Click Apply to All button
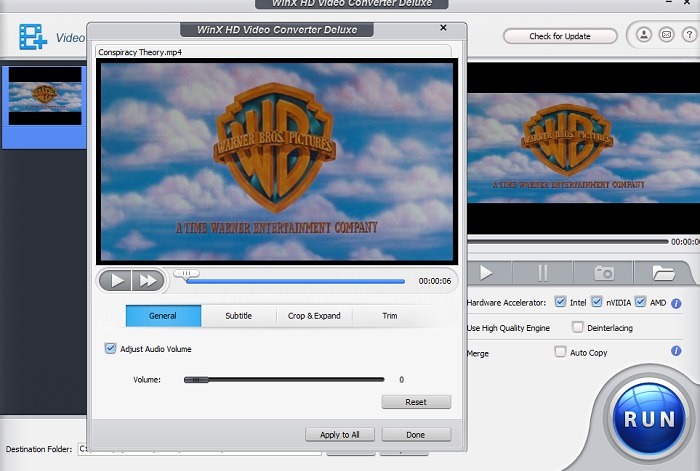The image size is (700, 471). (340, 434)
